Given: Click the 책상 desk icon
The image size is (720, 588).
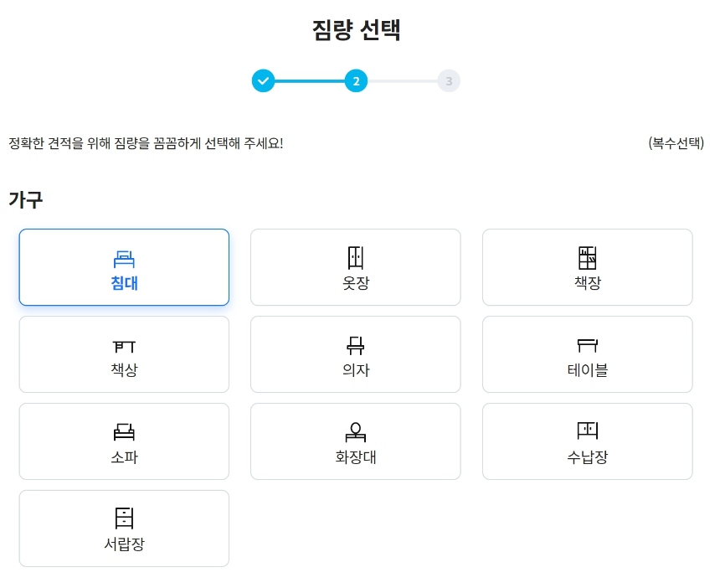Looking at the screenshot, I should pyautogui.click(x=124, y=346).
